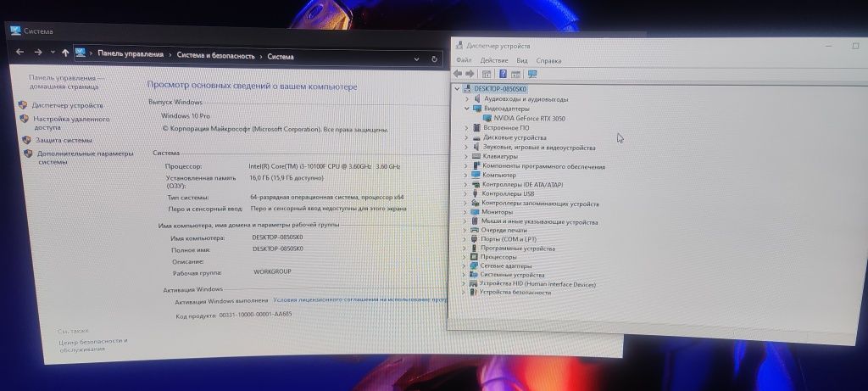Image resolution: width=868 pixels, height=391 pixels.
Task: Open Защита системы link
Action: pyautogui.click(x=64, y=140)
